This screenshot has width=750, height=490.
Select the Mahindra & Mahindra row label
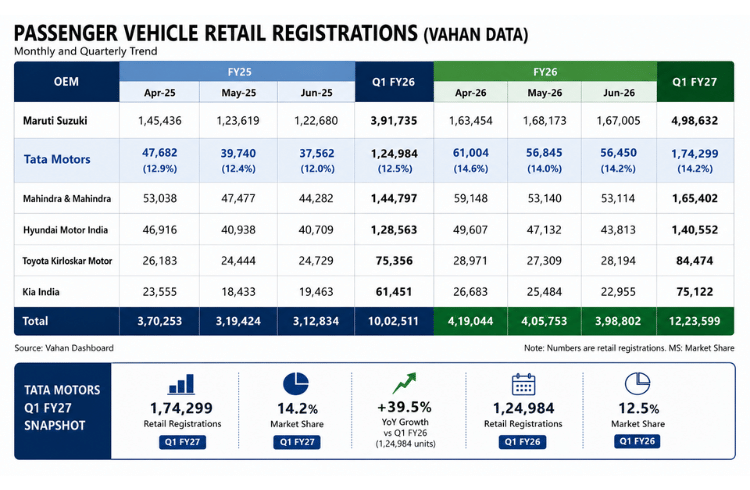(x=67, y=199)
